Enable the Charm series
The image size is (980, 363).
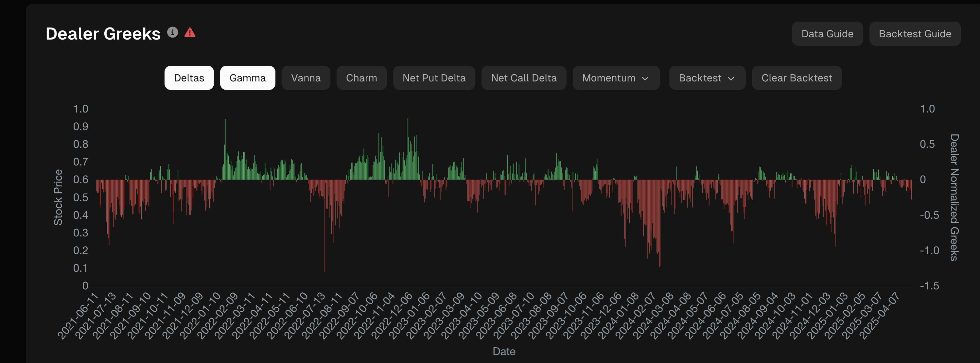tap(361, 78)
